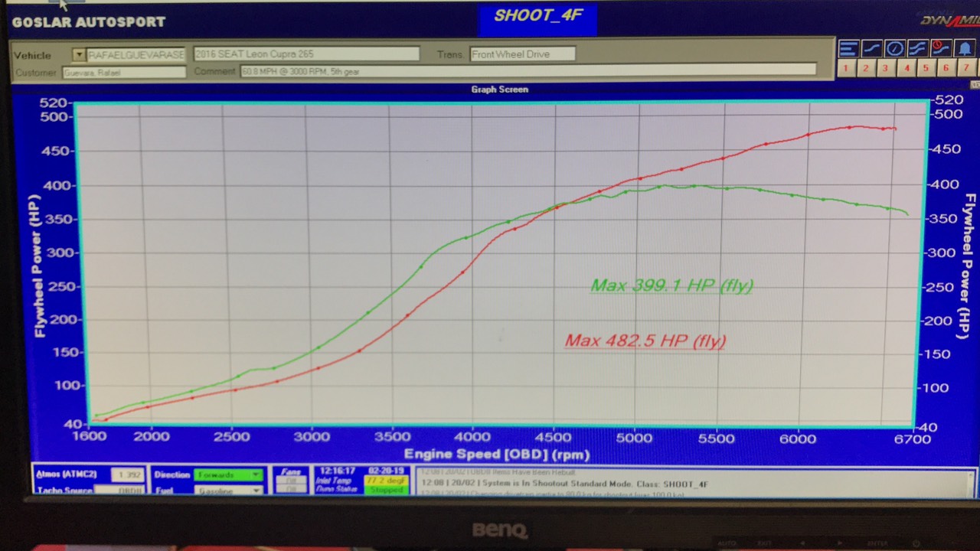Click the Dyno Status Stopped indicator
The height and width of the screenshot is (551, 980).
coord(385,490)
